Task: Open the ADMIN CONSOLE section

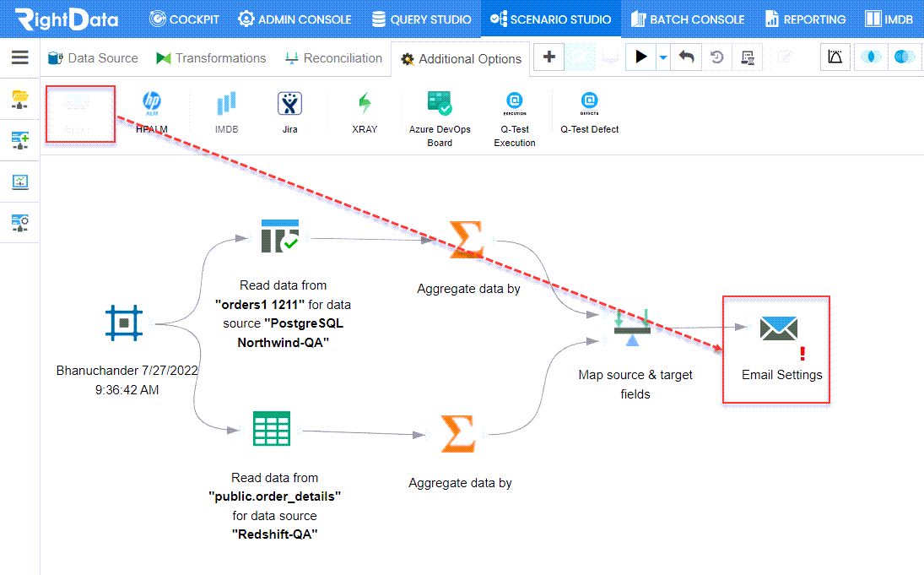Action: [x=294, y=19]
